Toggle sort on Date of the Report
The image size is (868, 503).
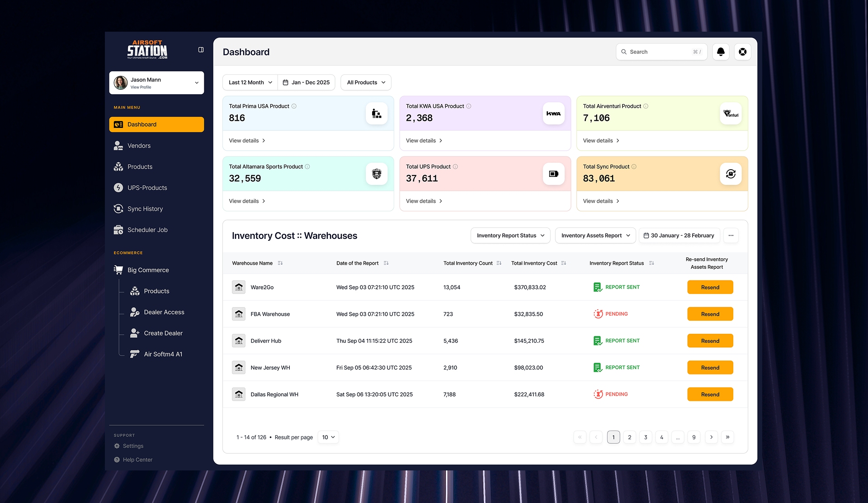coord(386,263)
